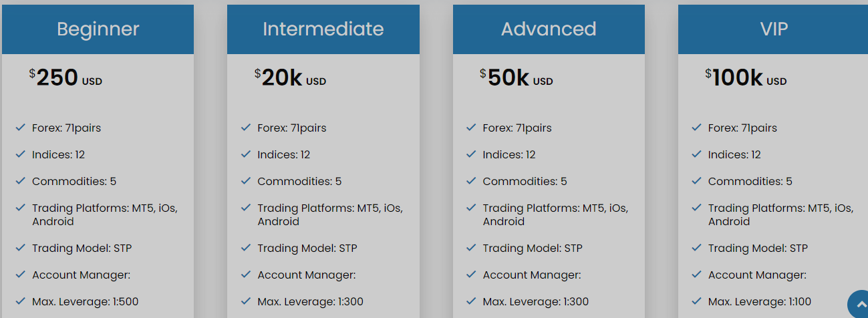Viewport: 868px width, 318px height.
Task: Click checkmark next to Intermediate Indices: 12
Action: coord(246,154)
